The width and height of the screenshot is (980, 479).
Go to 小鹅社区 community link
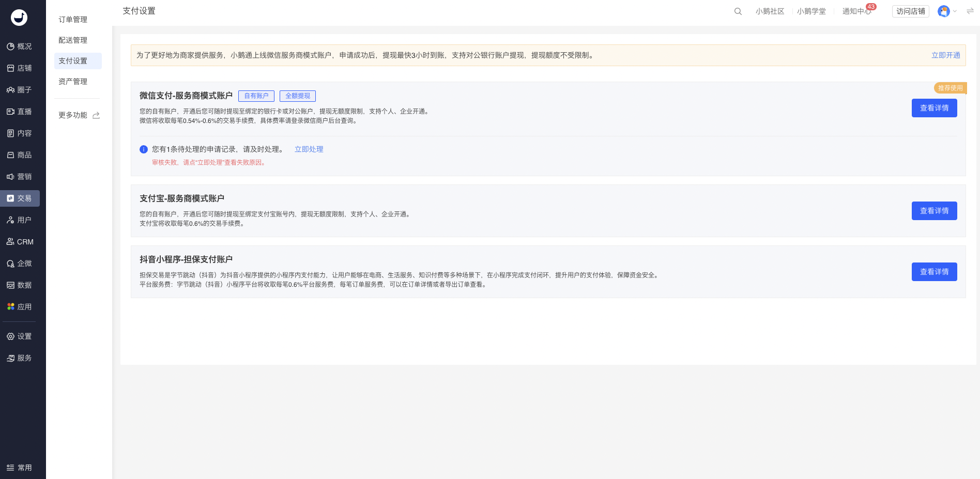770,11
